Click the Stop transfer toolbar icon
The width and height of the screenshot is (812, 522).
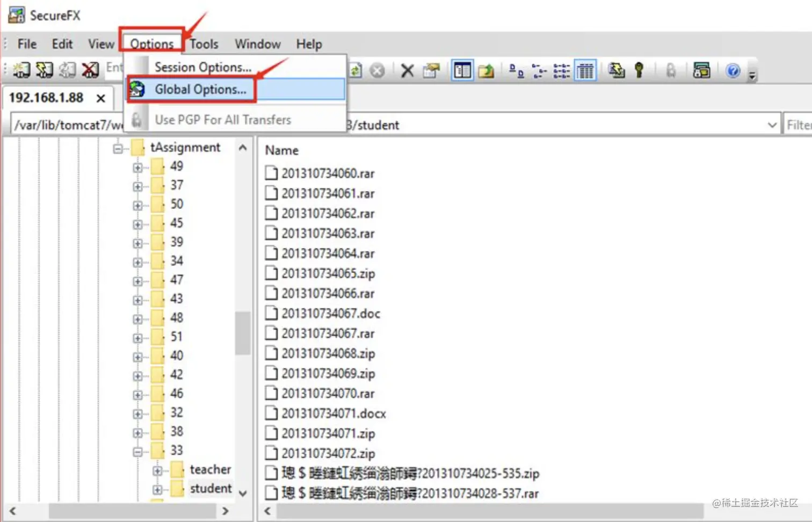[x=378, y=70]
